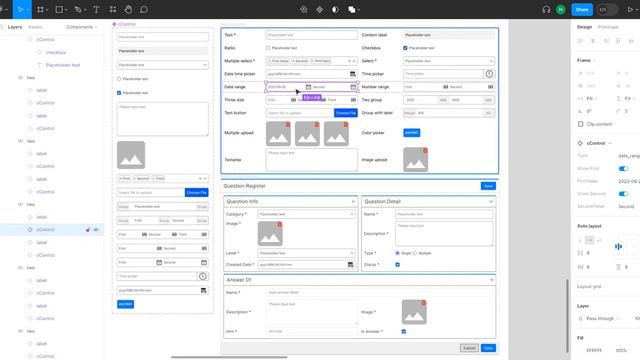Click the Layout grid section
Viewport: 640px width, 360px height.
pos(589,287)
